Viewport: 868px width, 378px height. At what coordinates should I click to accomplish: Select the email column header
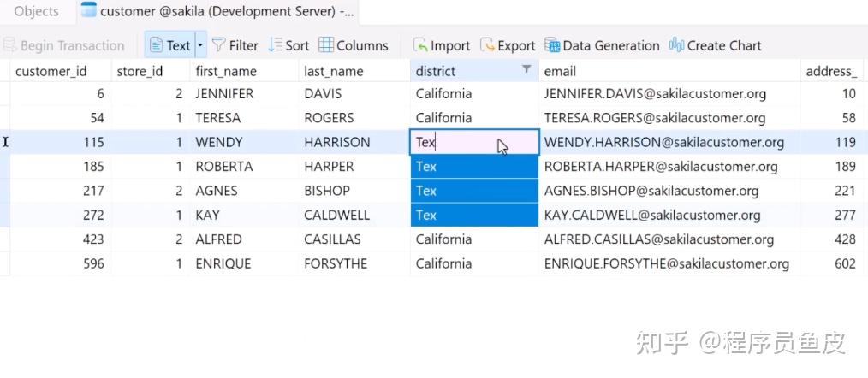coord(669,71)
